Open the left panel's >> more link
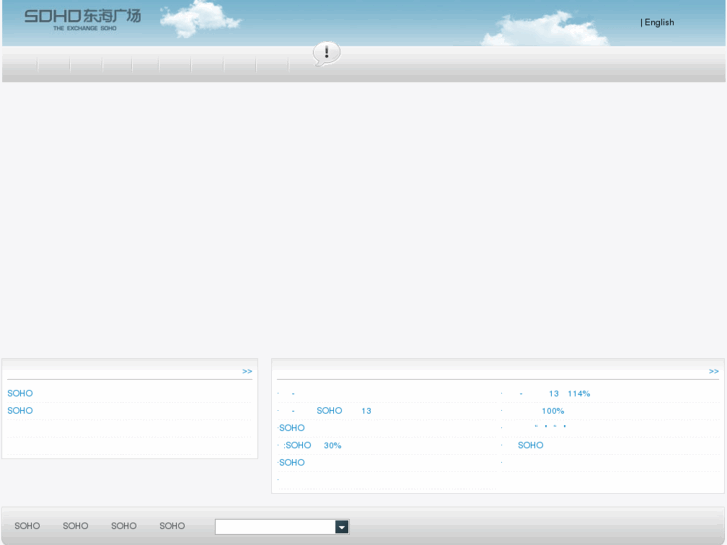This screenshot has height=545, width=727. point(247,371)
